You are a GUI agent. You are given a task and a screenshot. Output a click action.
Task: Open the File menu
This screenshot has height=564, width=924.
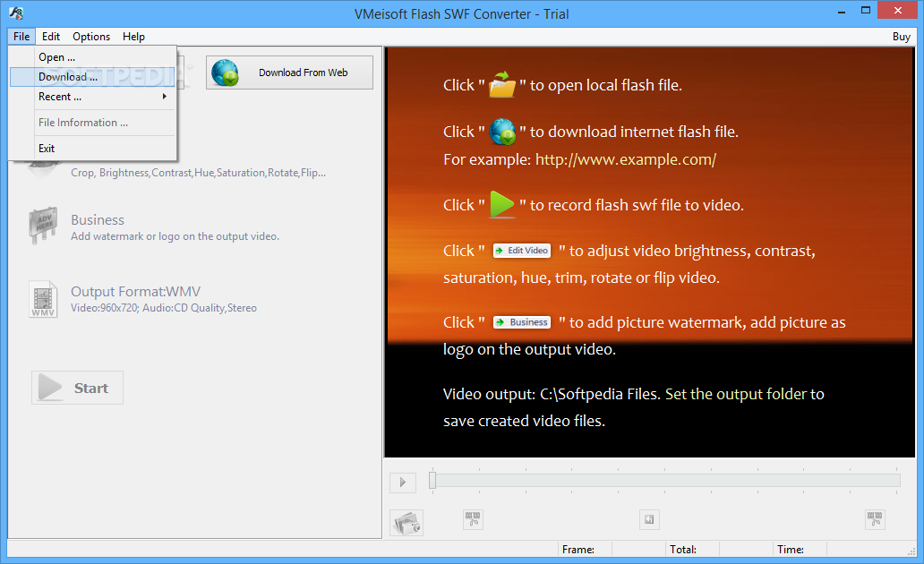tap(21, 37)
